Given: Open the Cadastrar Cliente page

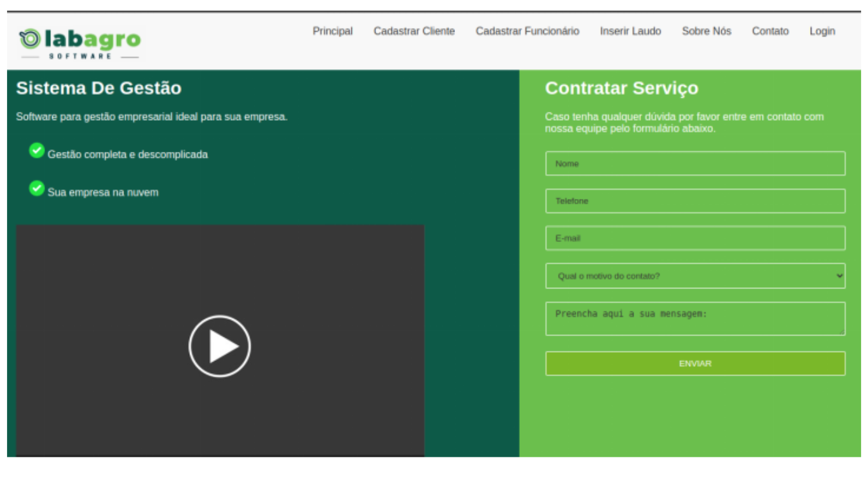Looking at the screenshot, I should tap(414, 30).
